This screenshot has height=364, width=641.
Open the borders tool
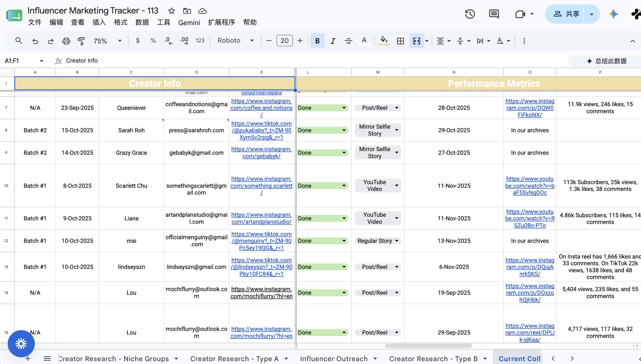pyautogui.click(x=400, y=41)
